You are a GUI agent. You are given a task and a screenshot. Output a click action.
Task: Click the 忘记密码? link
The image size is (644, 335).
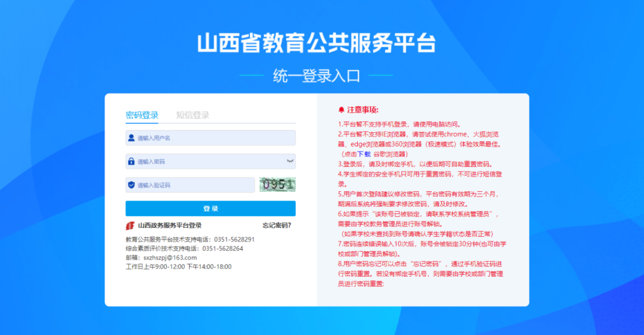(x=277, y=225)
